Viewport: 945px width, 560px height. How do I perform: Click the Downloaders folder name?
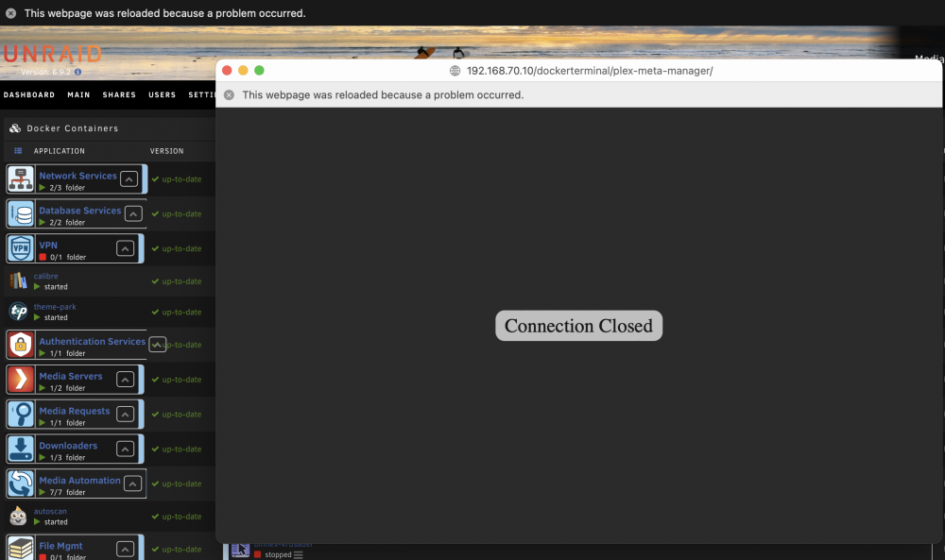(x=68, y=446)
